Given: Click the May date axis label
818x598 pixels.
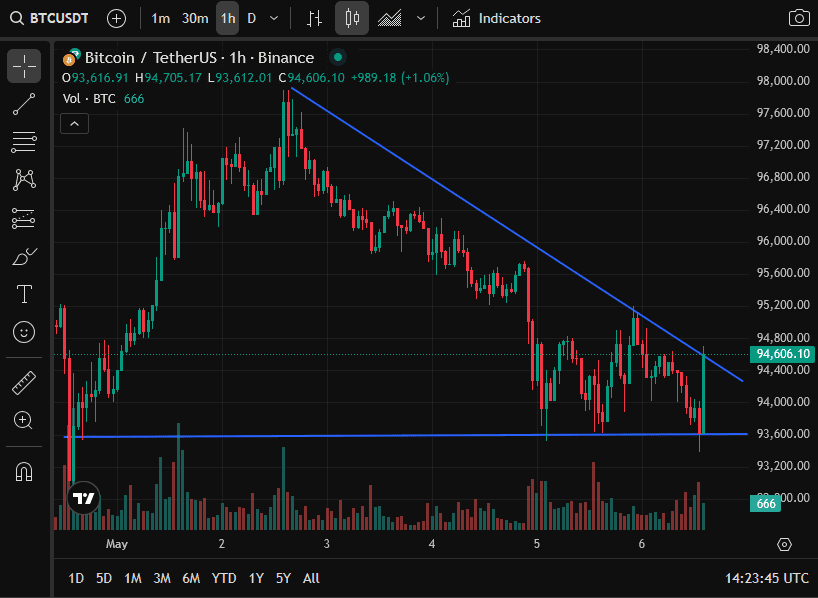Looking at the screenshot, I should click(x=116, y=544).
